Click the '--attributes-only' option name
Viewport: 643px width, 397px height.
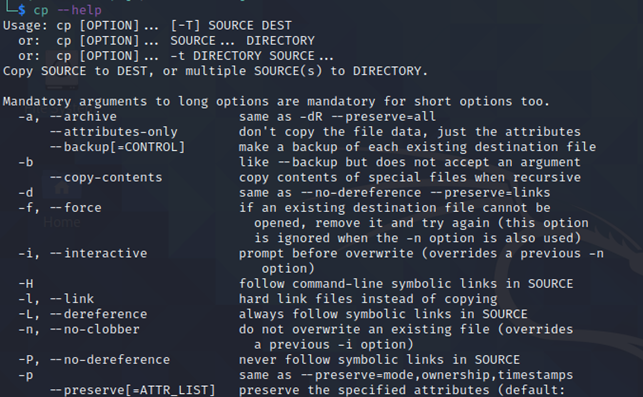pyautogui.click(x=114, y=132)
